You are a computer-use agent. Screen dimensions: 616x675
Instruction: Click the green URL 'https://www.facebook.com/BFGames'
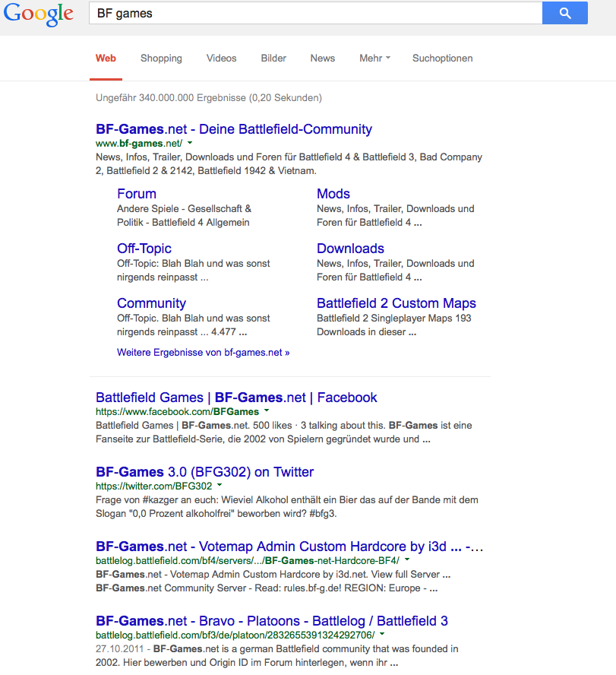(177, 411)
